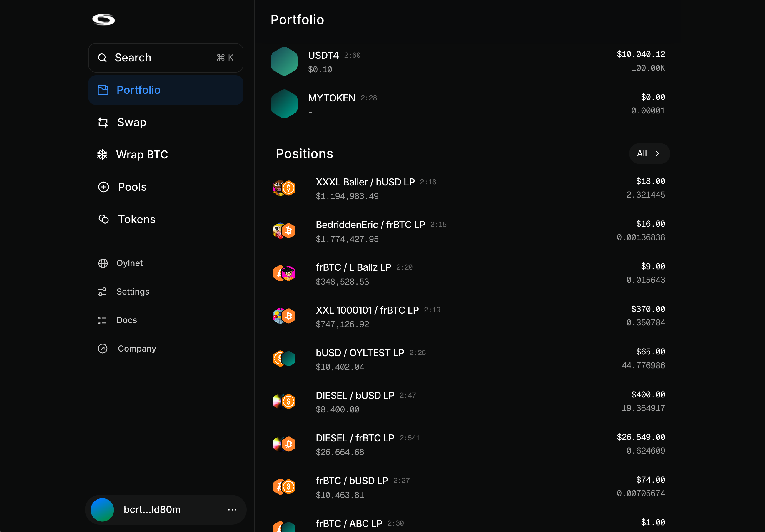Click the Pools plus-circle icon

pyautogui.click(x=103, y=187)
